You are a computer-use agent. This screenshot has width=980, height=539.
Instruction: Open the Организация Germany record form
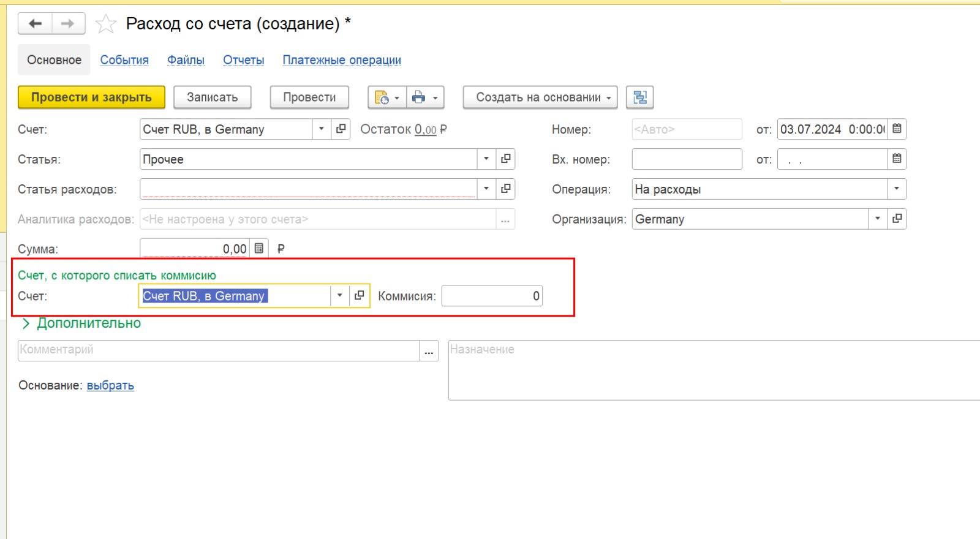click(897, 219)
